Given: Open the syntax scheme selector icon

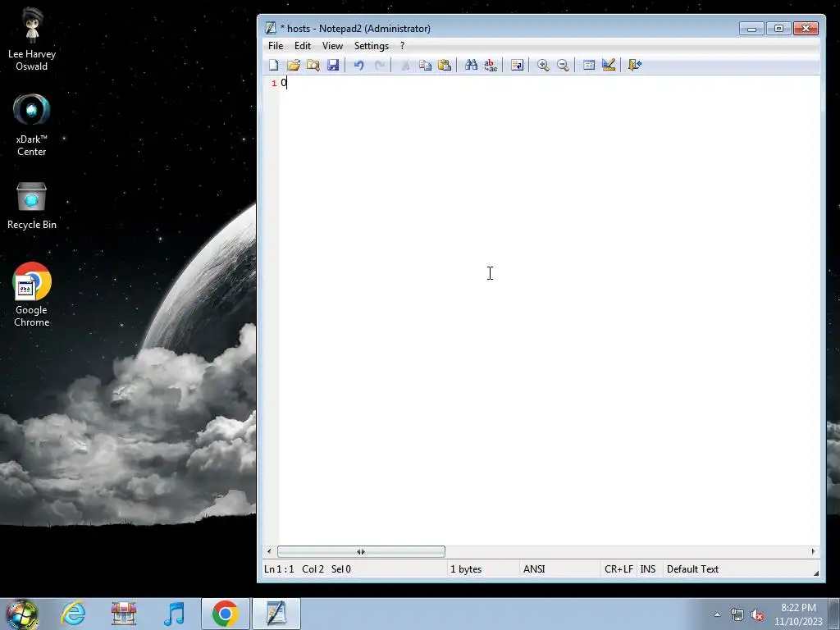Looking at the screenshot, I should [589, 66].
